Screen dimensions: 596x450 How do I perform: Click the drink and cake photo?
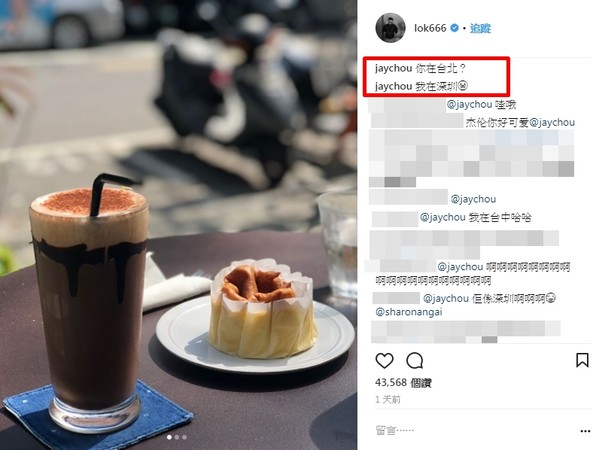pos(178,225)
